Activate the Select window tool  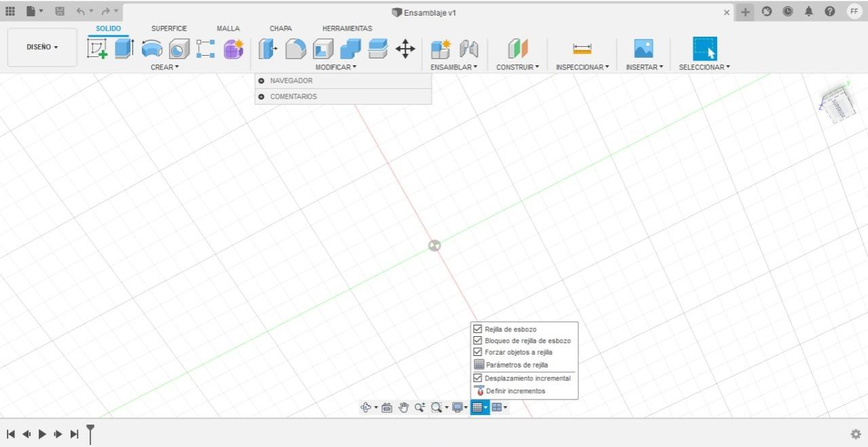[704, 49]
